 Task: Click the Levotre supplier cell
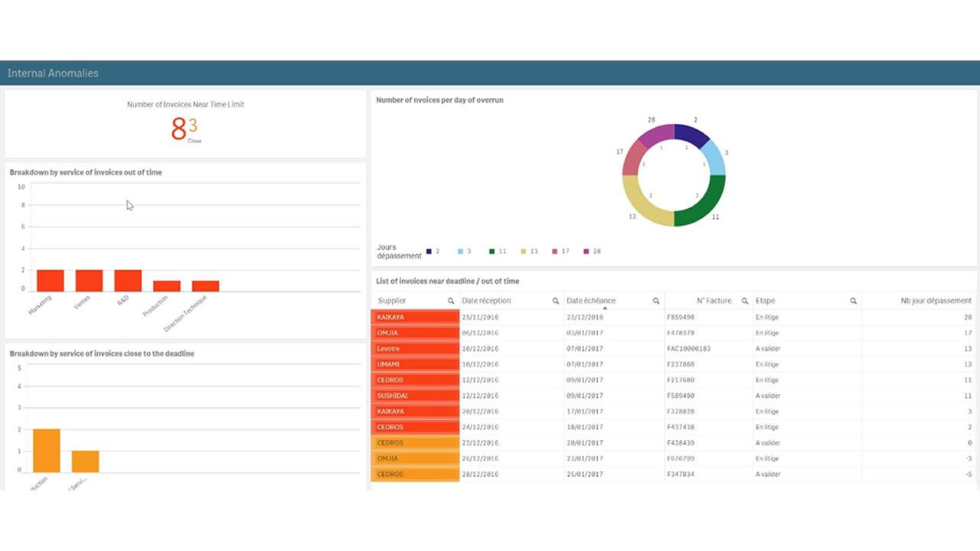415,348
